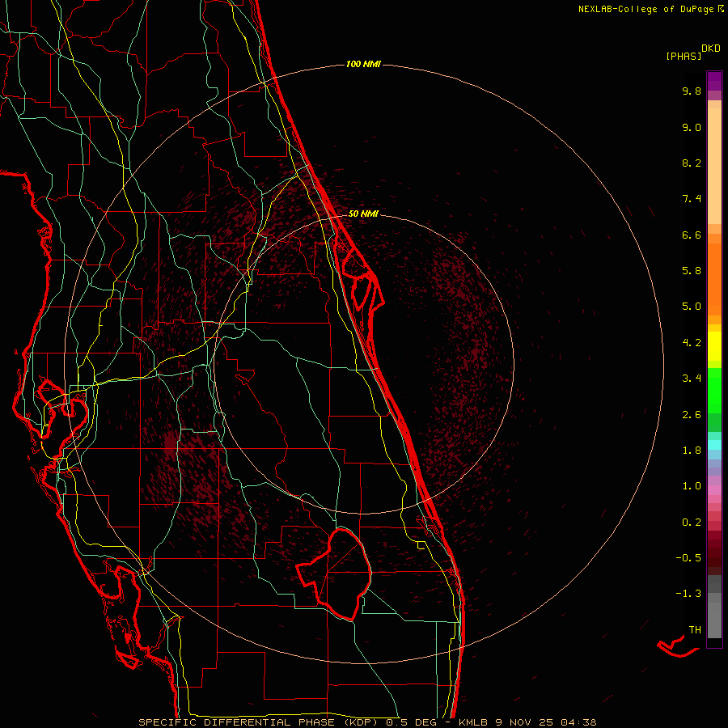Click the DKD label above the color scale
Screen dimensions: 728x728
(x=711, y=49)
